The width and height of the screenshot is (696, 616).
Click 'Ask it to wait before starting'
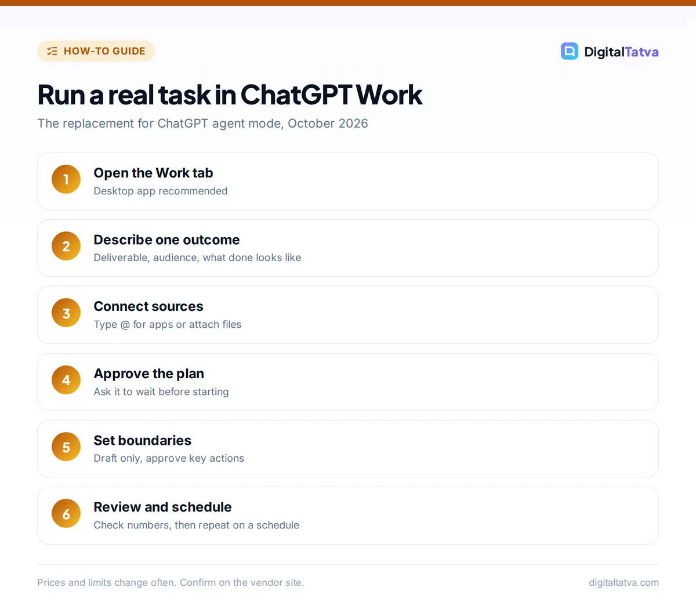(x=161, y=392)
